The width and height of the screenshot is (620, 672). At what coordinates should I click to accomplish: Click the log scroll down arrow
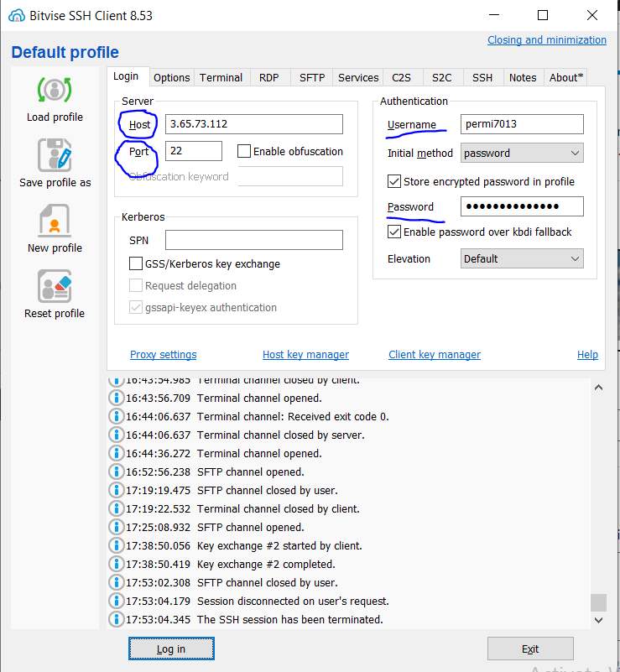pyautogui.click(x=598, y=620)
